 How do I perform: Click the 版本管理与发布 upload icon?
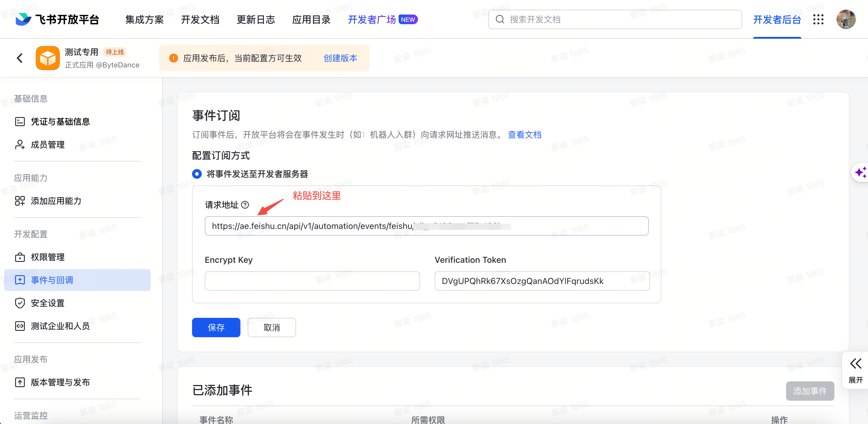tap(20, 382)
